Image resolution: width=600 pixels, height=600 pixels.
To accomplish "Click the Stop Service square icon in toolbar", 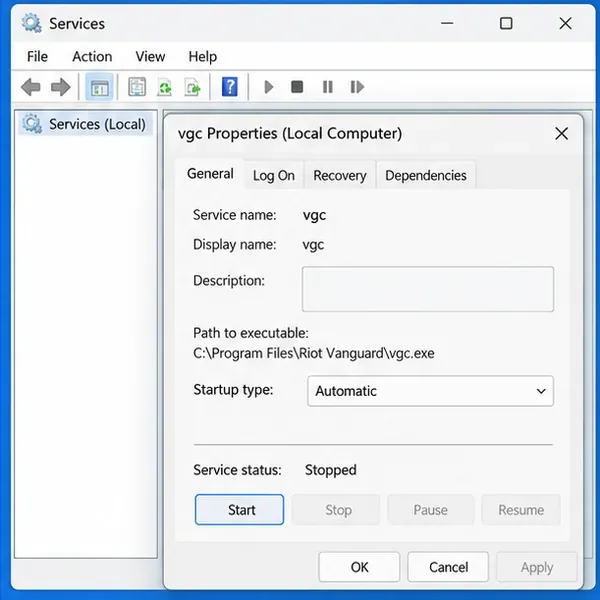I will click(297, 87).
